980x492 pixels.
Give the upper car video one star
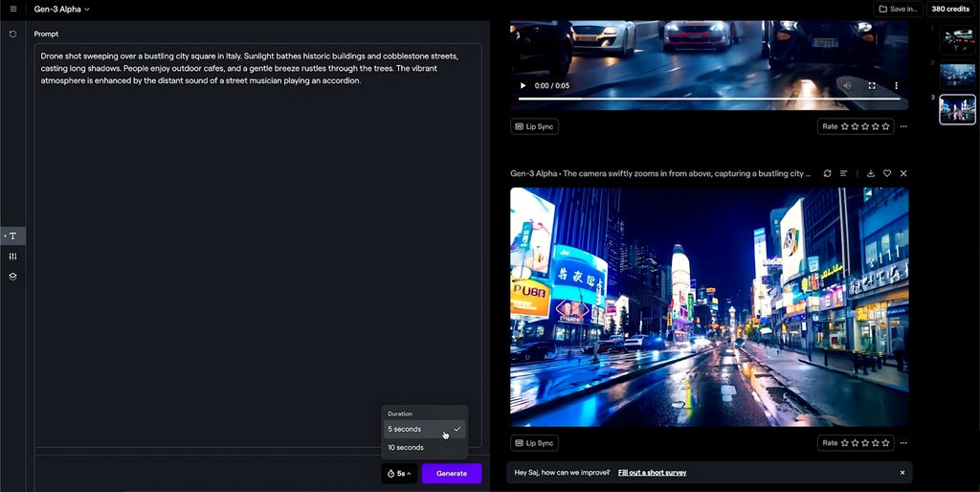(845, 126)
